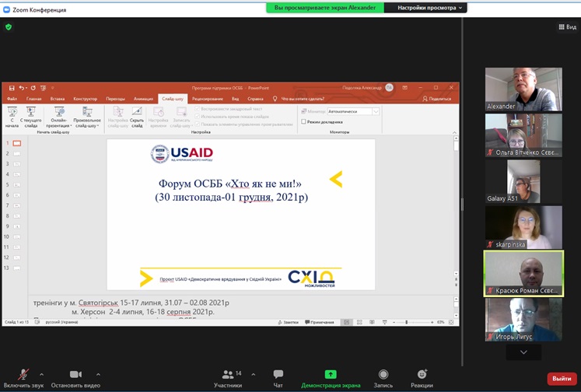Screen dimensions: 581x392
Task: Switch gallery layout with Вид button
Action: tap(567, 26)
